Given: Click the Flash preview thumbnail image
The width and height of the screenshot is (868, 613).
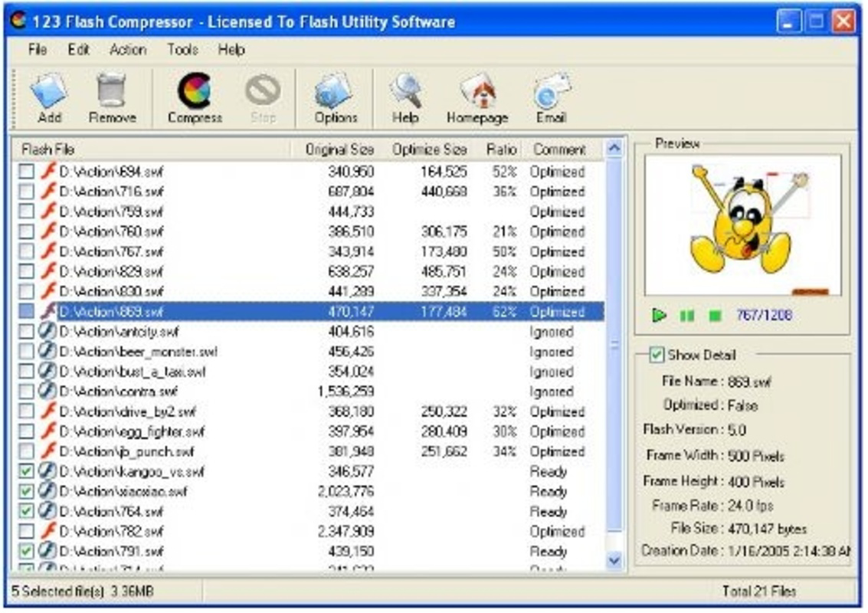Looking at the screenshot, I should pos(742,225).
